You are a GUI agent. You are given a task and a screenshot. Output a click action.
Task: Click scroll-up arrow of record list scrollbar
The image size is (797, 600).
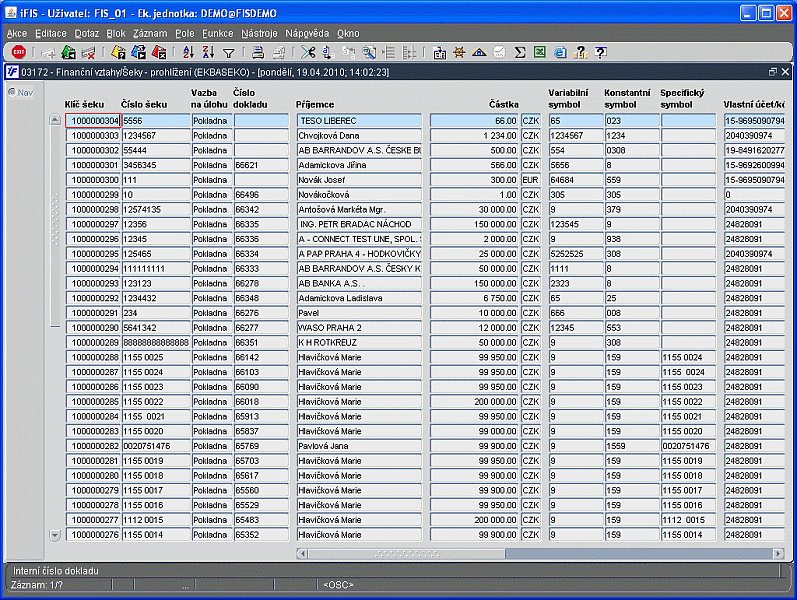click(55, 120)
